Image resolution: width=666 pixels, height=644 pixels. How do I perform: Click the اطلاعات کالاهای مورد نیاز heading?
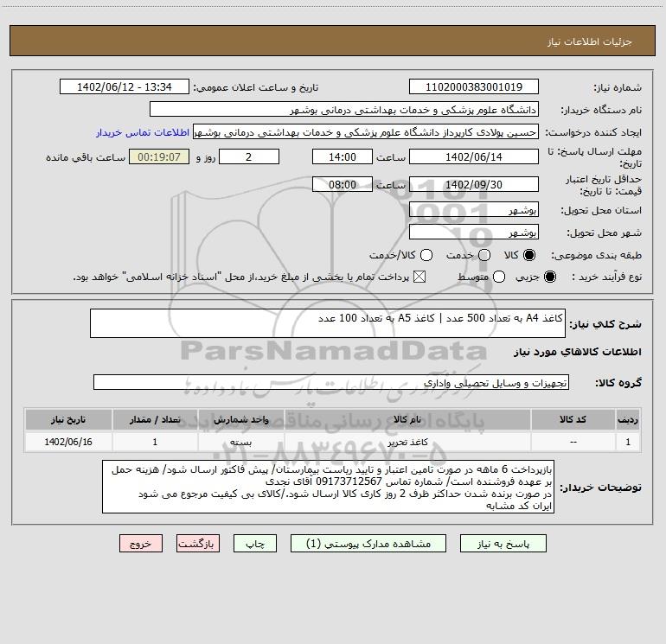[578, 352]
